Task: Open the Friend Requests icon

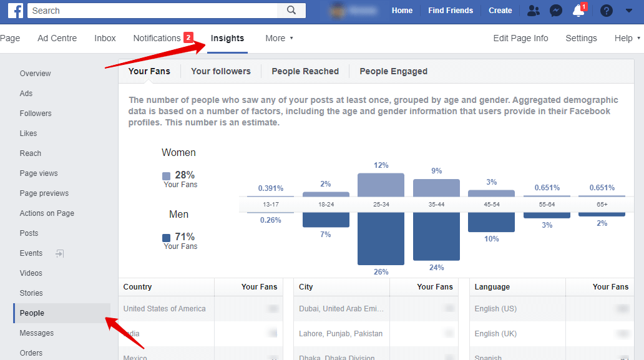Action: click(533, 11)
